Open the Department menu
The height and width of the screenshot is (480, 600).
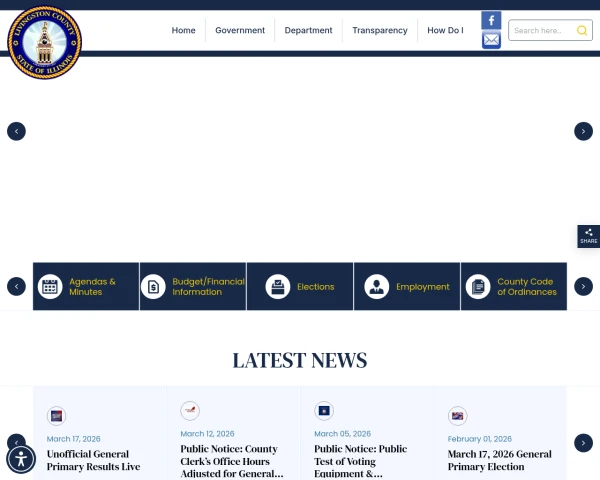pyautogui.click(x=308, y=30)
